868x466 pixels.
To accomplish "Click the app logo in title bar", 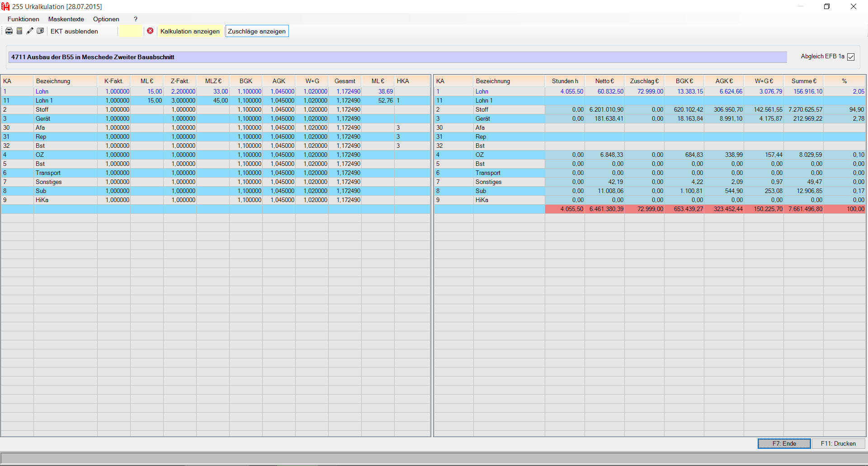I will (x=5, y=6).
